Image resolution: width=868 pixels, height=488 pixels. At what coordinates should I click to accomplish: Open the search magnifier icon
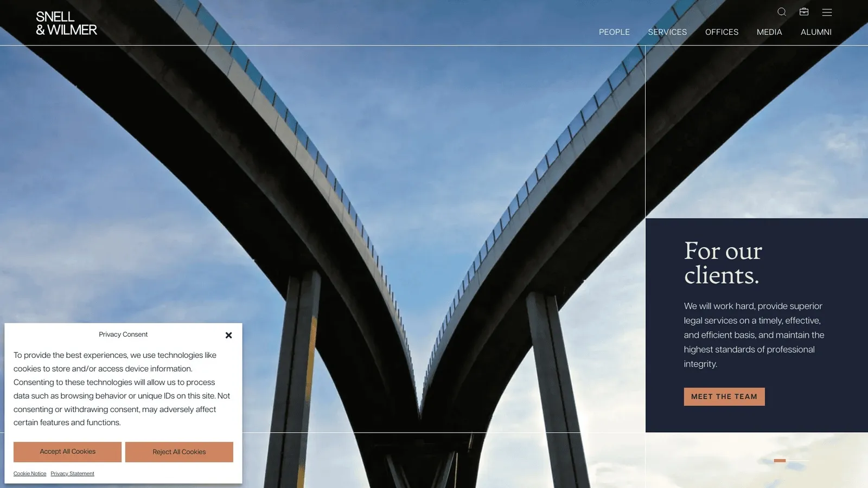coord(782,12)
